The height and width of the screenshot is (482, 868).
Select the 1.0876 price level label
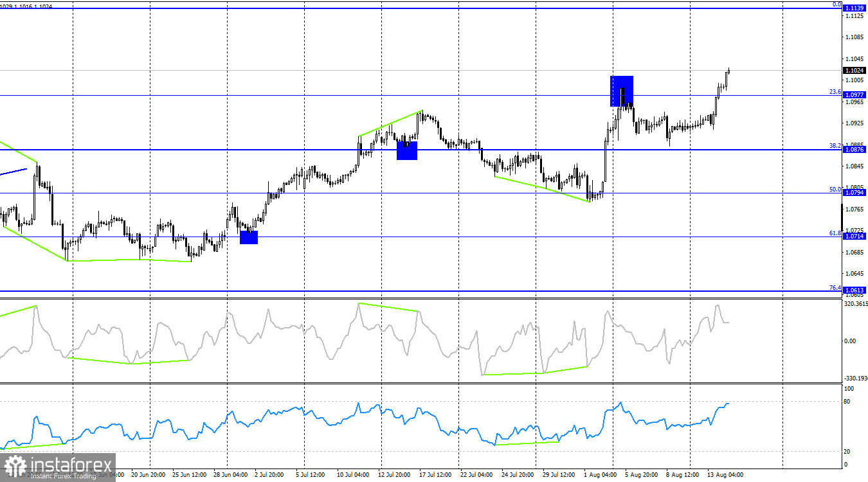[x=854, y=149]
